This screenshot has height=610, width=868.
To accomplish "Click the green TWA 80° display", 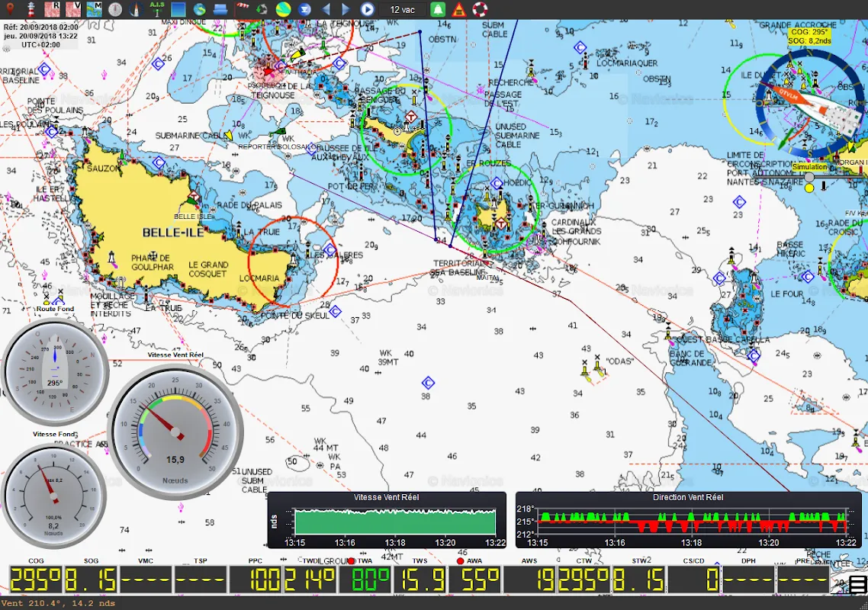I will click(x=365, y=579).
